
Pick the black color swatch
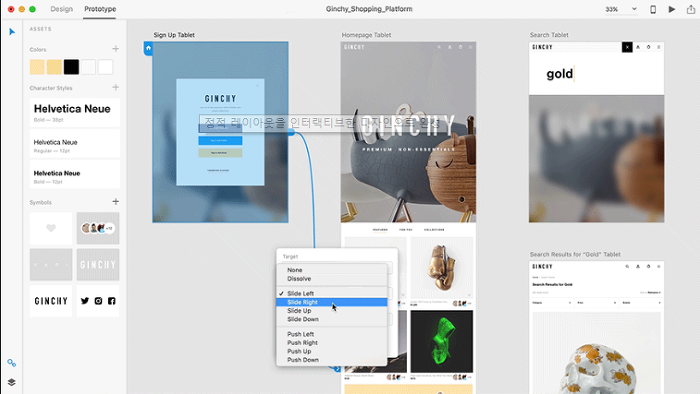[71, 67]
